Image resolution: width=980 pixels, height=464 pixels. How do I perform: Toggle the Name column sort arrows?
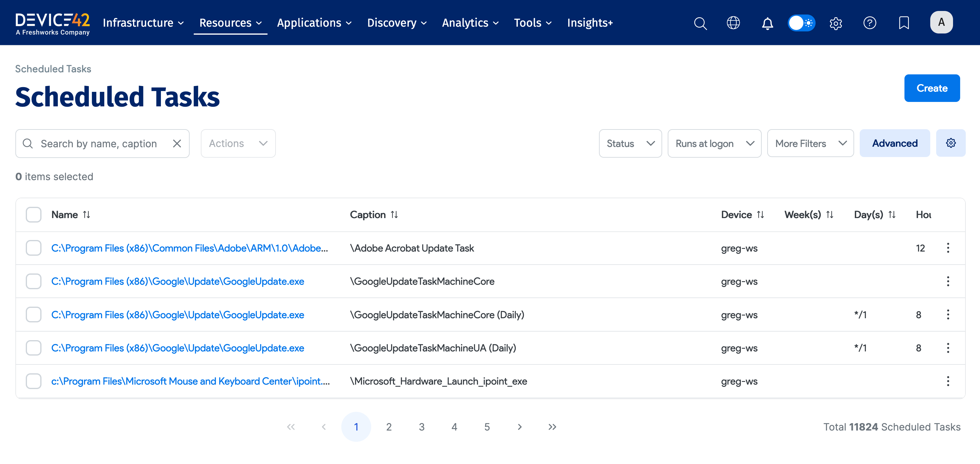(x=87, y=214)
